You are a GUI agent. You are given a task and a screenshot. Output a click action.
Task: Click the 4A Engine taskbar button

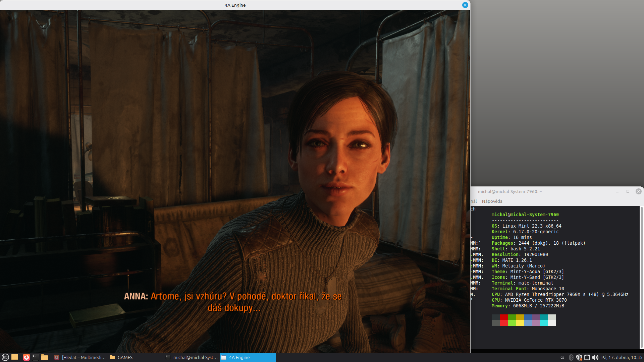click(x=248, y=357)
